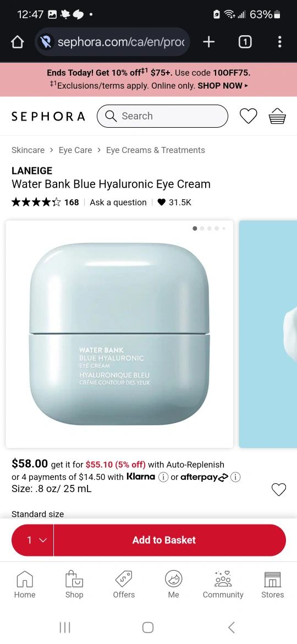Tap the Afterpay info icon
Viewport: 297px width, 644px height.
235,477
